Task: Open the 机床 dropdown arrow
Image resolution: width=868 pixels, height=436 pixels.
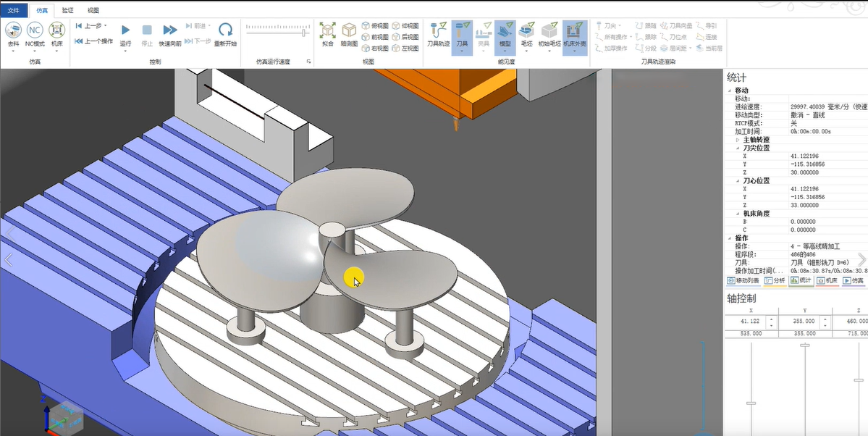Action: pos(56,52)
